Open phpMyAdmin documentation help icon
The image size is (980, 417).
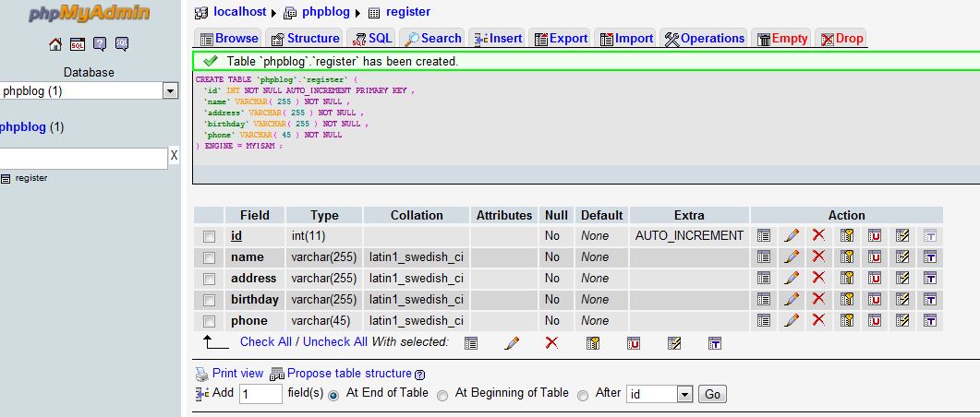pos(100,43)
